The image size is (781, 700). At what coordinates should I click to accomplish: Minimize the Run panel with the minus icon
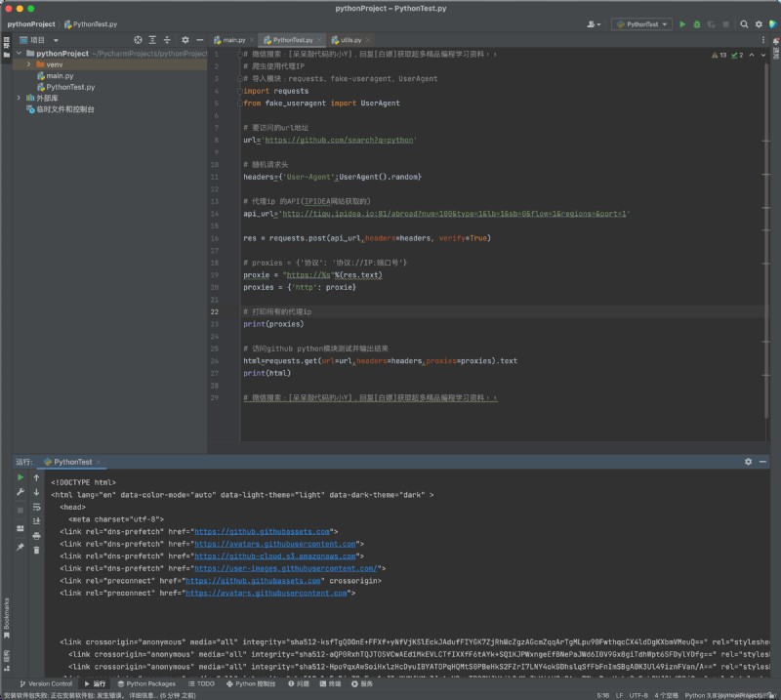(x=762, y=462)
